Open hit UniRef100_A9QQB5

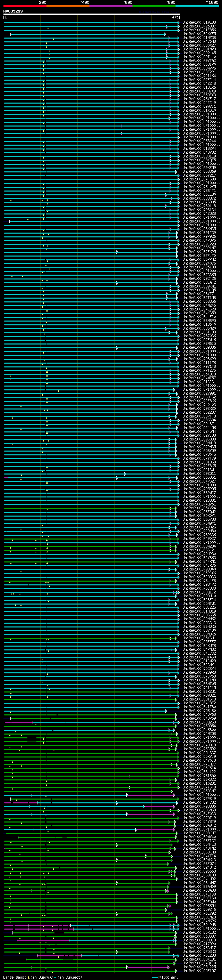click(199, 807)
